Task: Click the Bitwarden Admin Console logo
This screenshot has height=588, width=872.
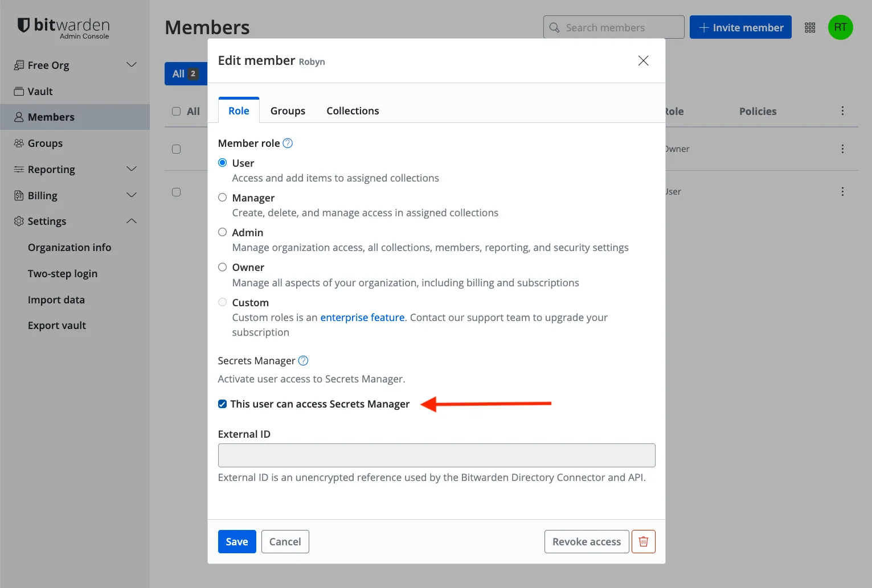Action: click(63, 27)
